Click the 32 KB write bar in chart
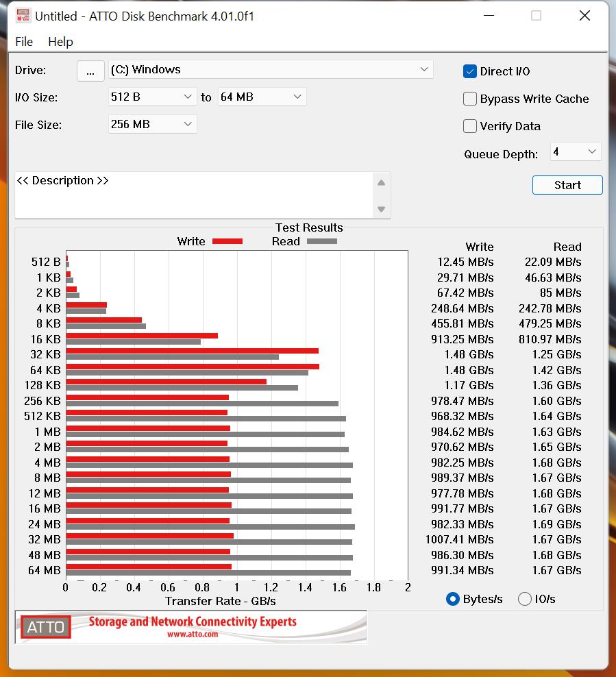Viewport: 616px width, 677px height. tap(192, 351)
